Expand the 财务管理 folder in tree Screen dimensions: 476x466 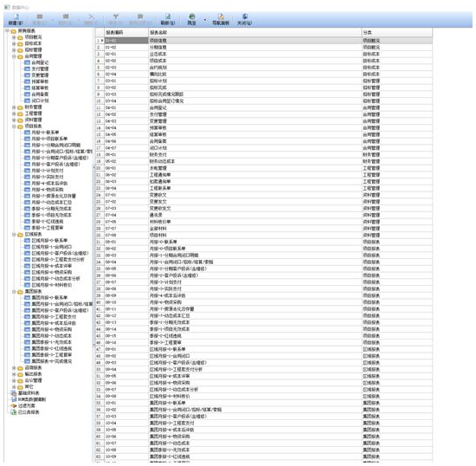coord(14,107)
